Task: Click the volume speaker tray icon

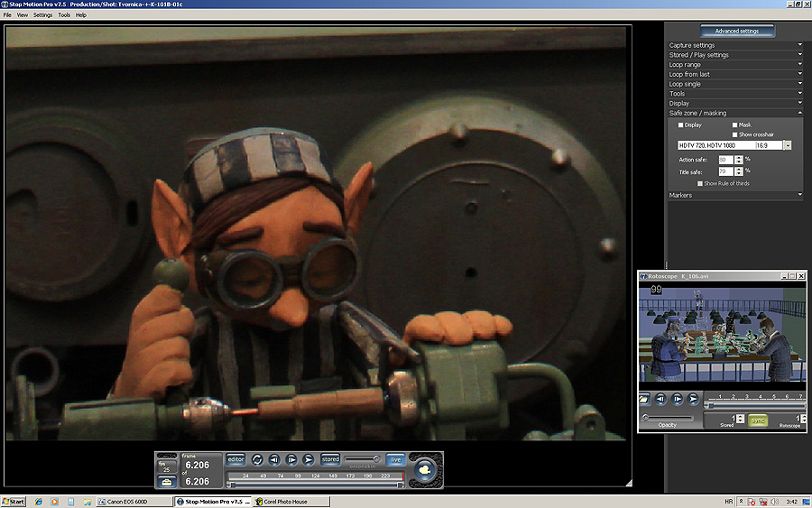Action: point(775,502)
